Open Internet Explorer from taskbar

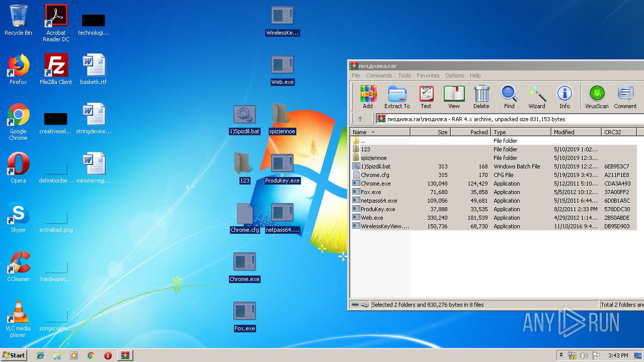click(40, 355)
